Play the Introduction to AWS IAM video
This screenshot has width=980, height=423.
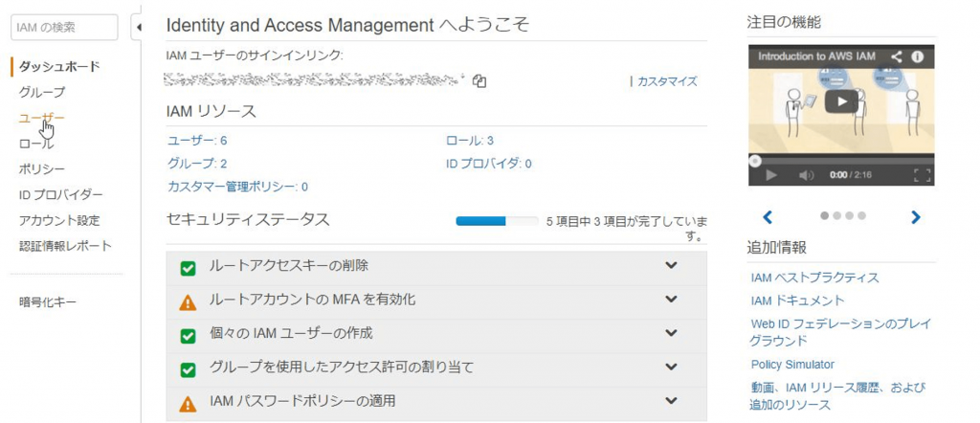[841, 101]
